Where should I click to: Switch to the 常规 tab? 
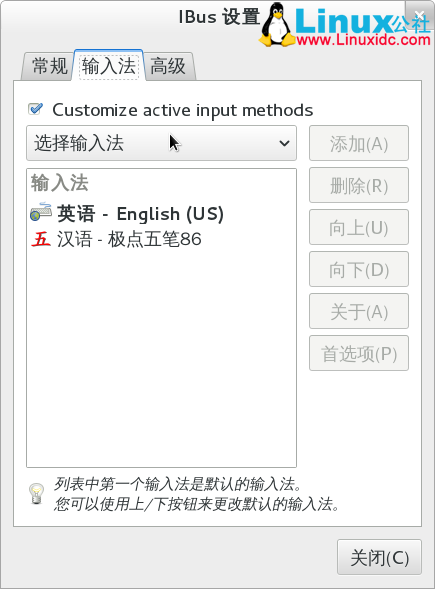coord(49,66)
